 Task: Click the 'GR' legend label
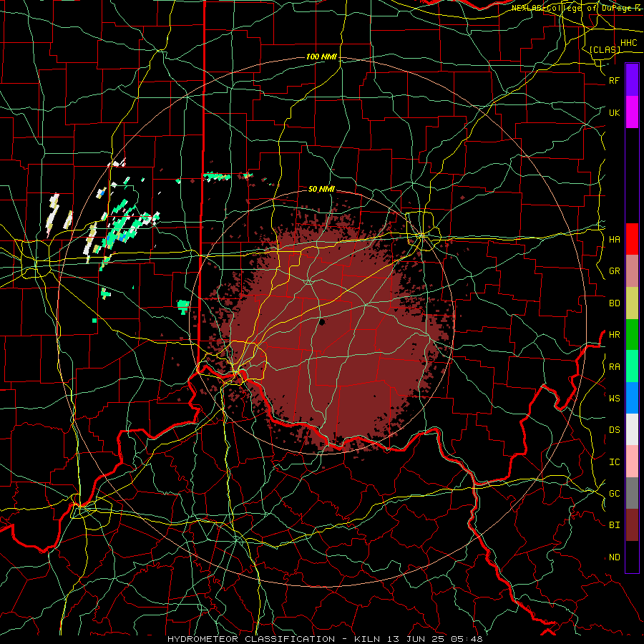(x=614, y=271)
